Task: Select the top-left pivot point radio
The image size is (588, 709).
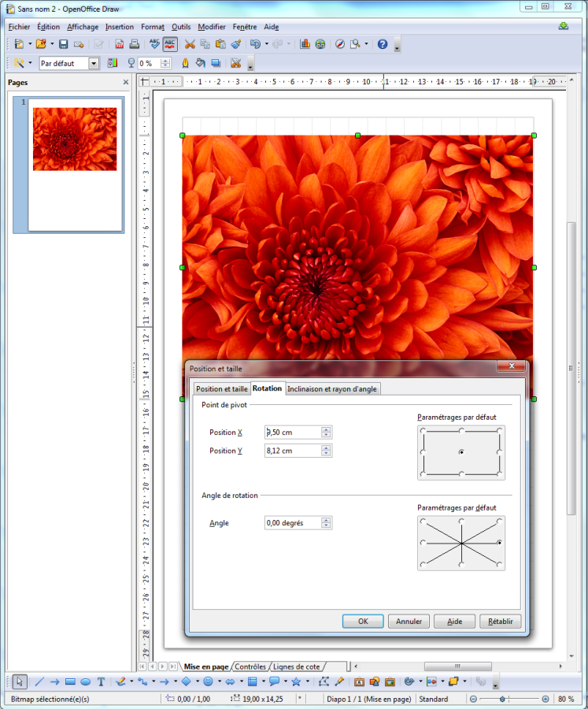Action: tap(423, 431)
